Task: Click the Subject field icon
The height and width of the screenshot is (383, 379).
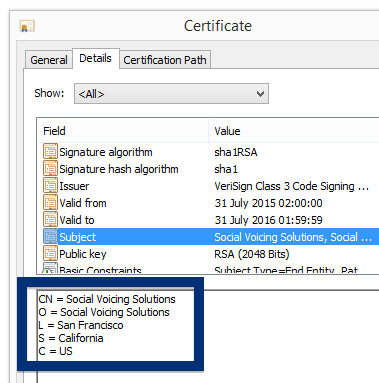Action: pyautogui.click(x=50, y=237)
